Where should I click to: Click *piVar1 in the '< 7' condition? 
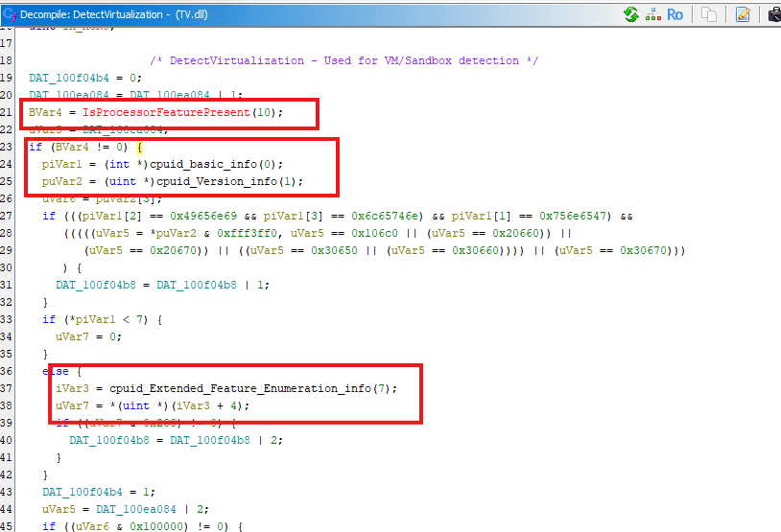tap(92, 319)
